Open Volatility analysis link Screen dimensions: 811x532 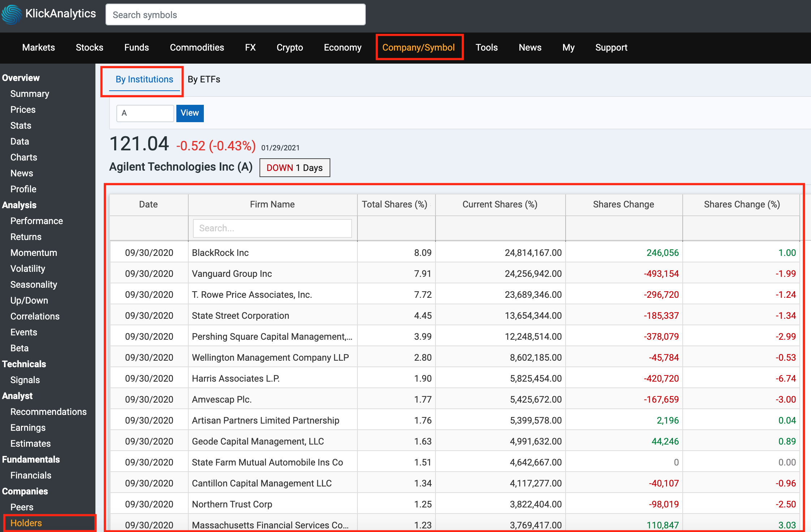point(28,269)
